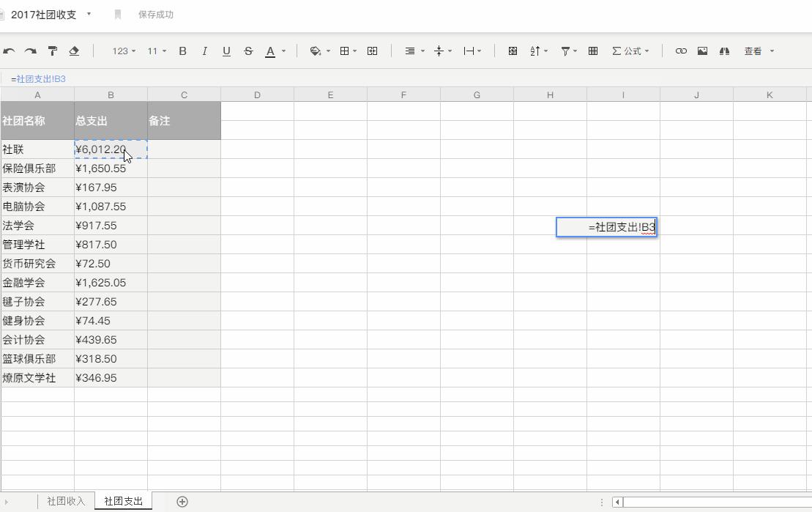This screenshot has width=812, height=512.
Task: Select column C header
Action: pos(184,94)
